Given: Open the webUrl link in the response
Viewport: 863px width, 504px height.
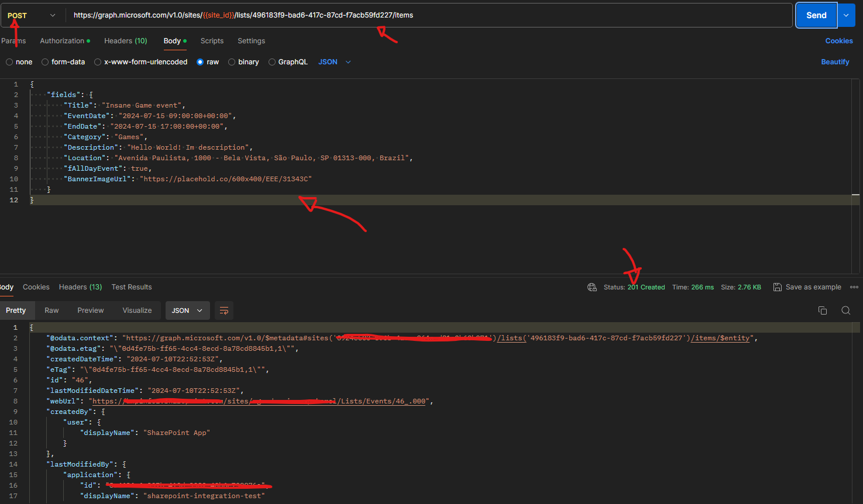Looking at the screenshot, I should pos(259,401).
